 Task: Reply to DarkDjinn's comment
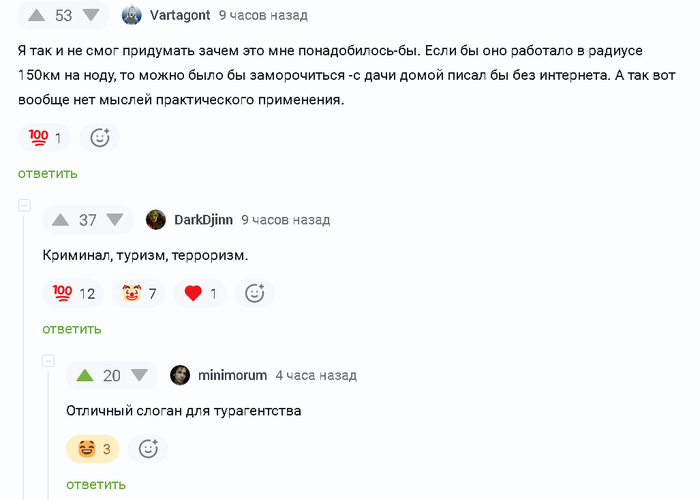(x=71, y=329)
